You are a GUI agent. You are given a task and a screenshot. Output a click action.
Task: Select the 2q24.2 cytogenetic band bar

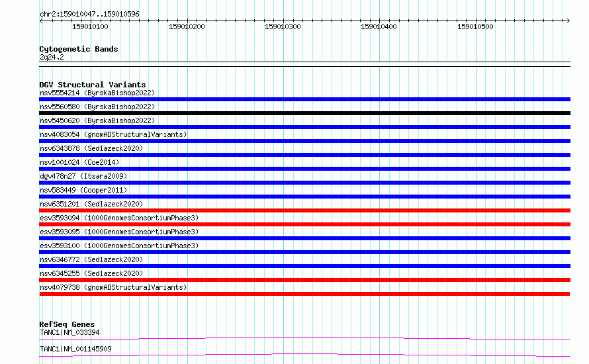coord(304,64)
